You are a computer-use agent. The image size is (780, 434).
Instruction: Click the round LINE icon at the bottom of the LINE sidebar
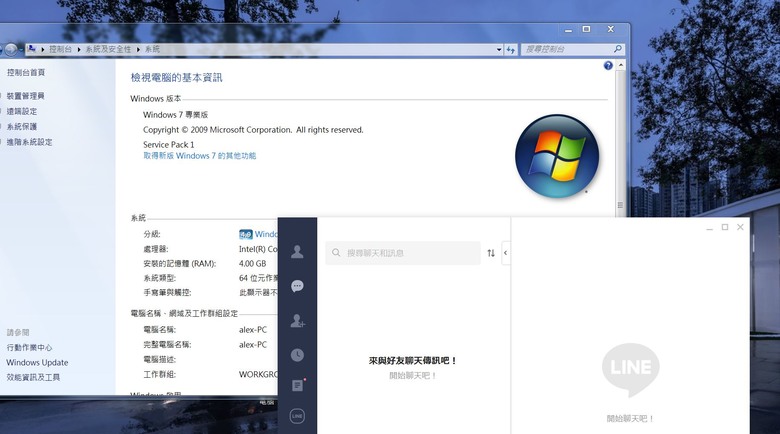[x=297, y=416]
